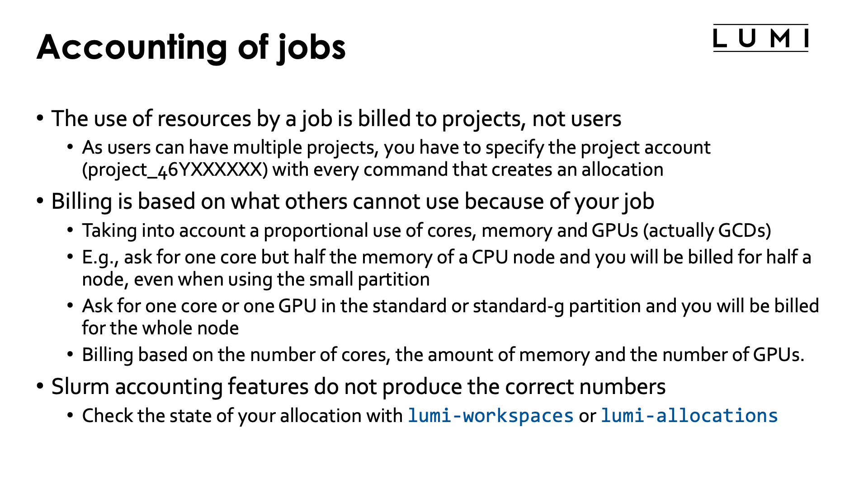Click the 'Ask for one core or one GPU' line

(x=450, y=306)
